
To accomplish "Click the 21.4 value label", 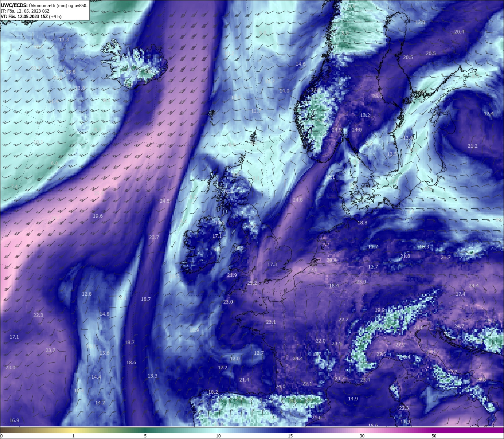I will tap(244, 380).
